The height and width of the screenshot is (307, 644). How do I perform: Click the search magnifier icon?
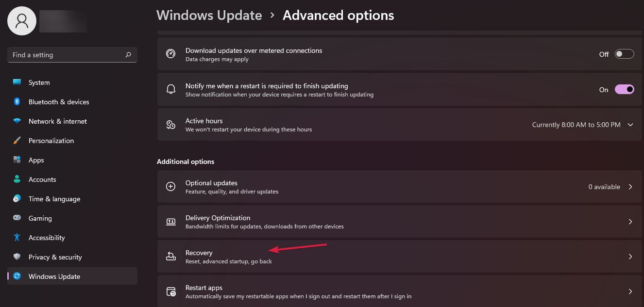coord(128,55)
